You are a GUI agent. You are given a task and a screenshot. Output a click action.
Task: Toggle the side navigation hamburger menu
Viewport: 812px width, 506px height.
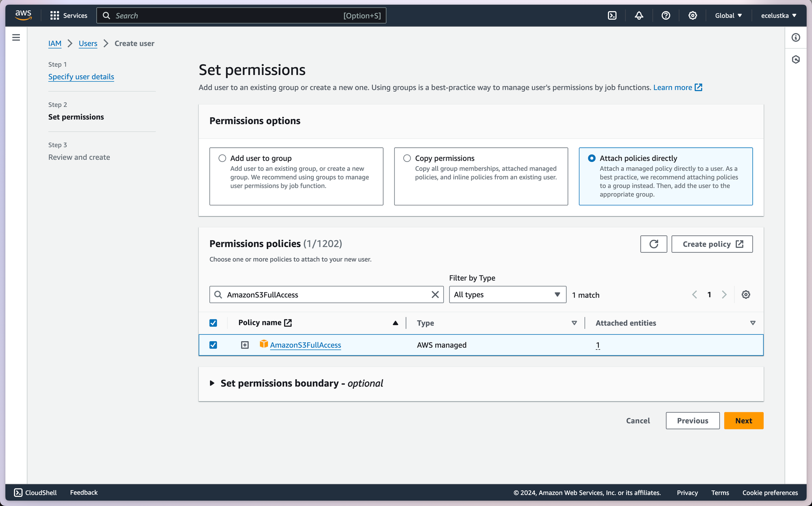pyautogui.click(x=16, y=38)
